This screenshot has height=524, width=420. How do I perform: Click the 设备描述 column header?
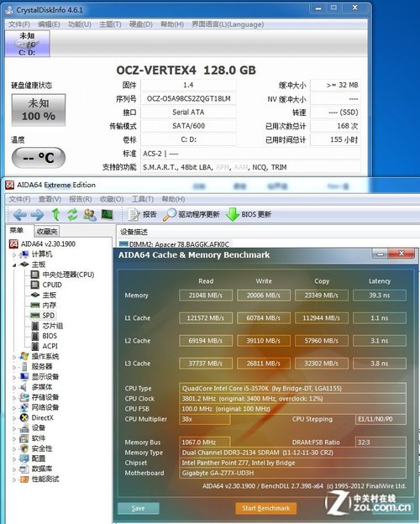point(134,232)
